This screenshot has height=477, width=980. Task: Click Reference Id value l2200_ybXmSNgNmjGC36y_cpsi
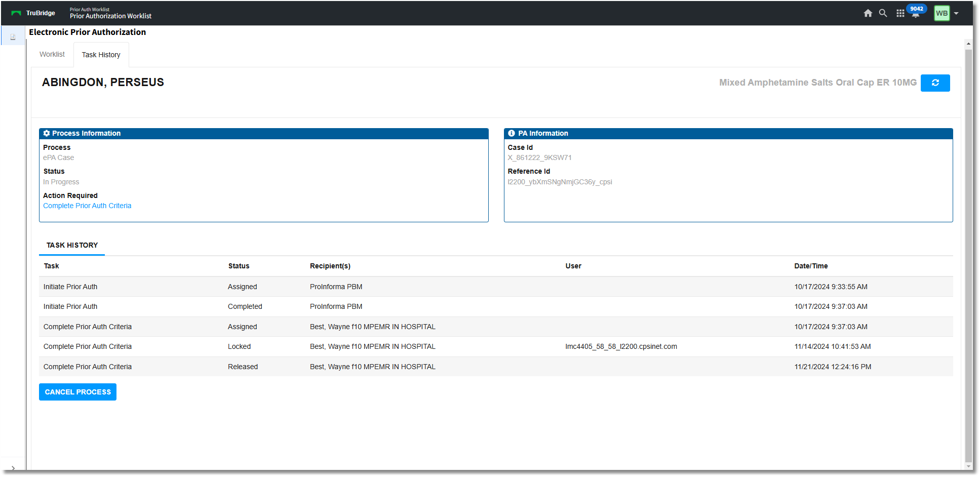560,182
